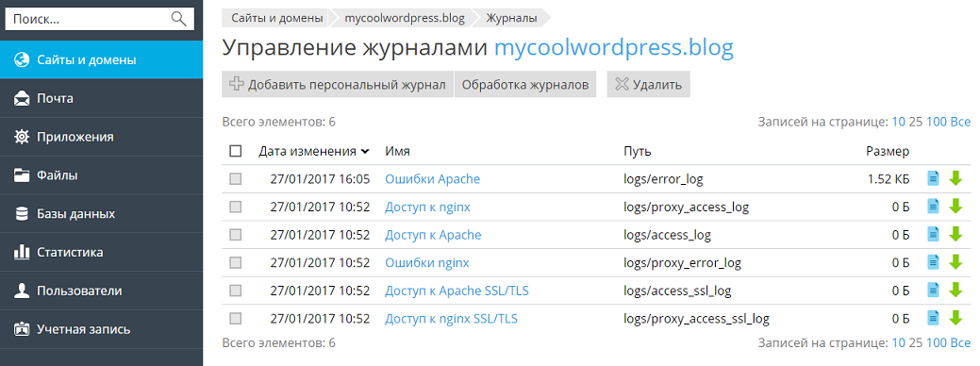The width and height of the screenshot is (980, 366).
Task: Open the Базы данных sidebar section
Action: tap(101, 213)
